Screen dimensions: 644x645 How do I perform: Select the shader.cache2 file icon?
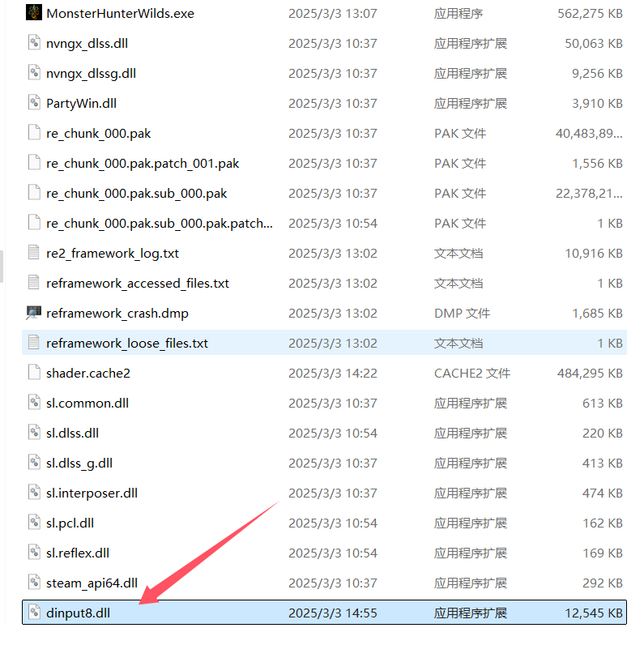coord(33,373)
